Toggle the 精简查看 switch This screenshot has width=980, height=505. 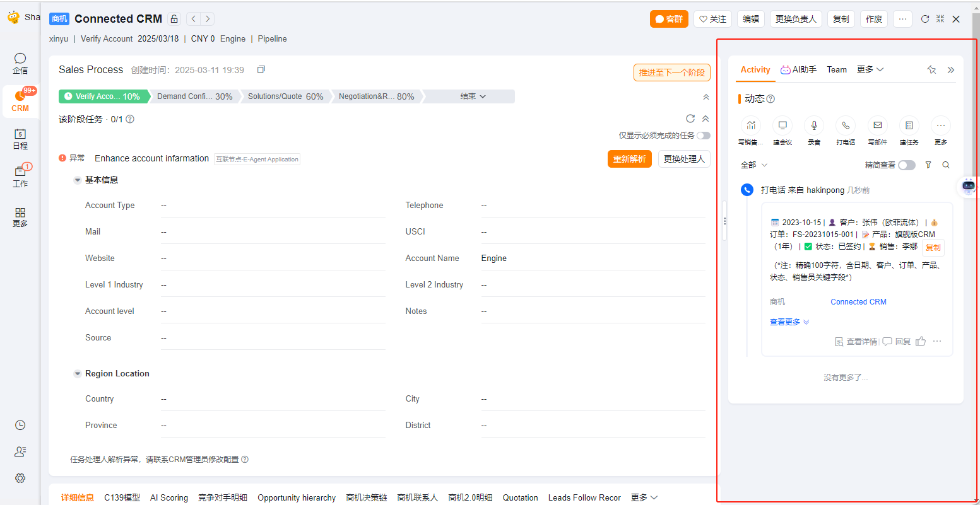coord(907,165)
